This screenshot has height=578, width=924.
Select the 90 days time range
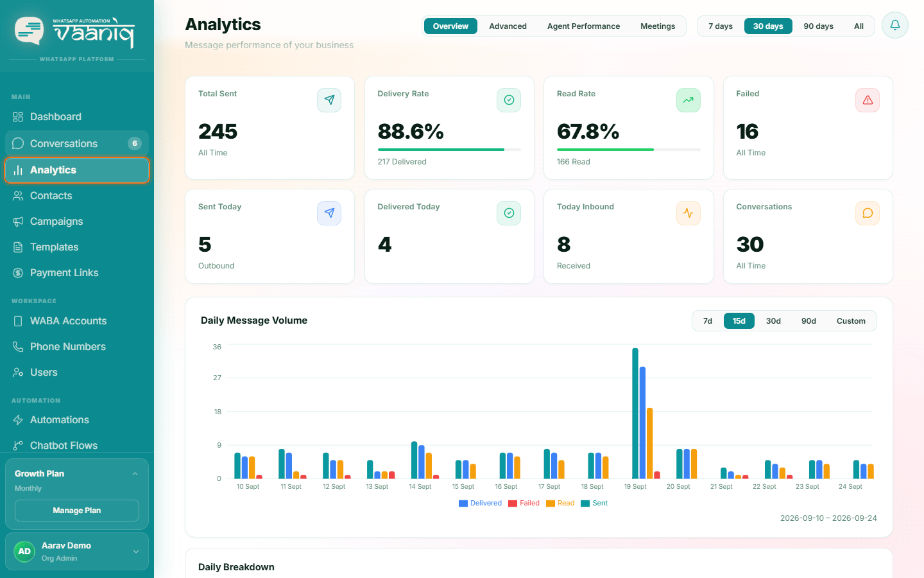click(x=819, y=26)
